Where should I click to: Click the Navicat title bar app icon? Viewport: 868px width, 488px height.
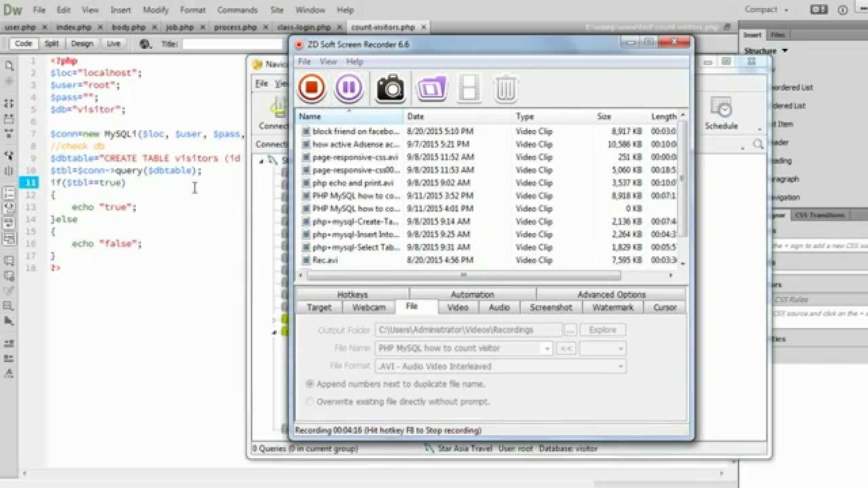click(x=258, y=64)
